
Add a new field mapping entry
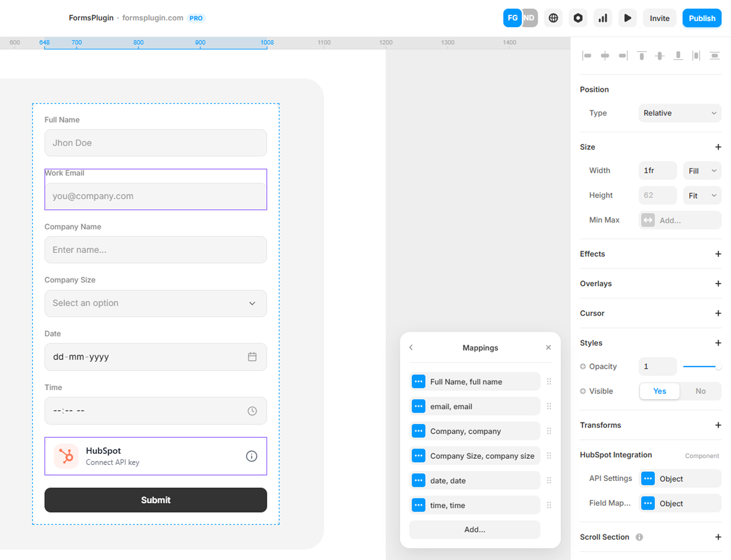(474, 530)
